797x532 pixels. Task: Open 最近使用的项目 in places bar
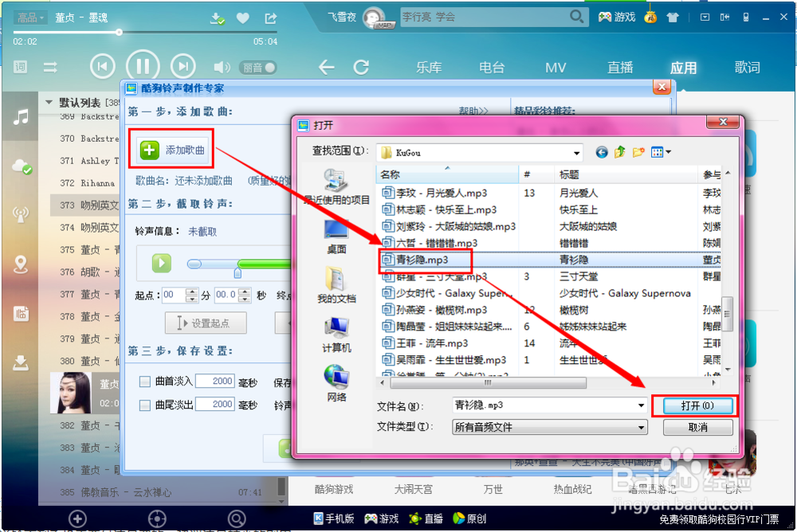pyautogui.click(x=336, y=187)
